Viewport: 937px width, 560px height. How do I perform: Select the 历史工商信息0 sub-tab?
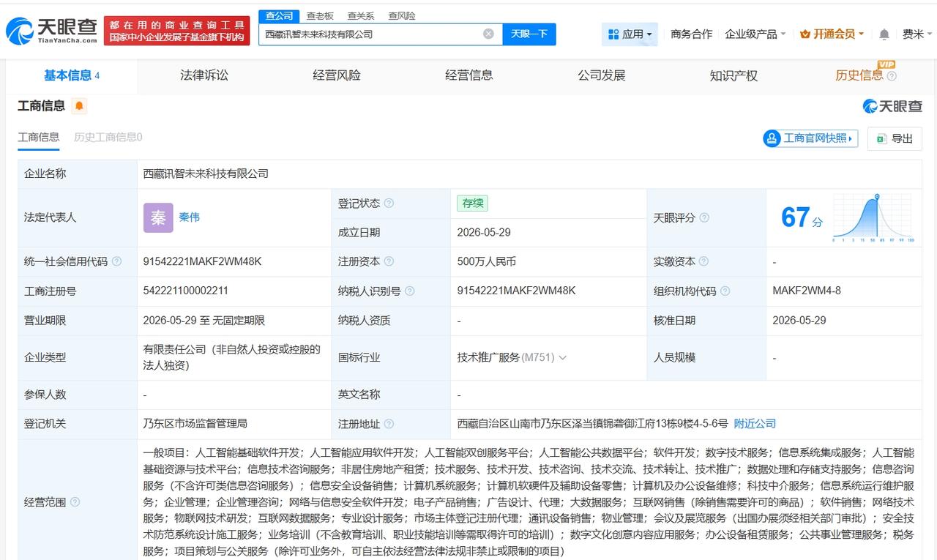coord(108,137)
